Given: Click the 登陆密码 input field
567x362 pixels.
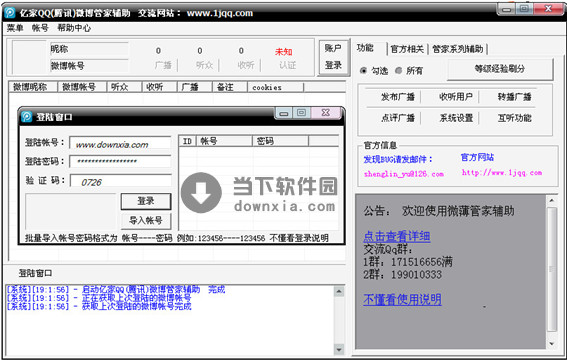Looking at the screenshot, I should [120, 161].
